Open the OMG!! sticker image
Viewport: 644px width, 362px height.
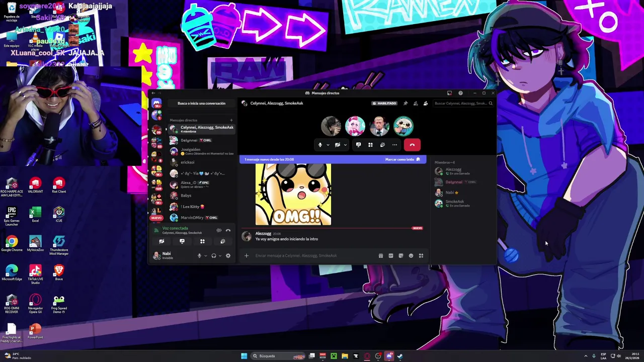293,195
